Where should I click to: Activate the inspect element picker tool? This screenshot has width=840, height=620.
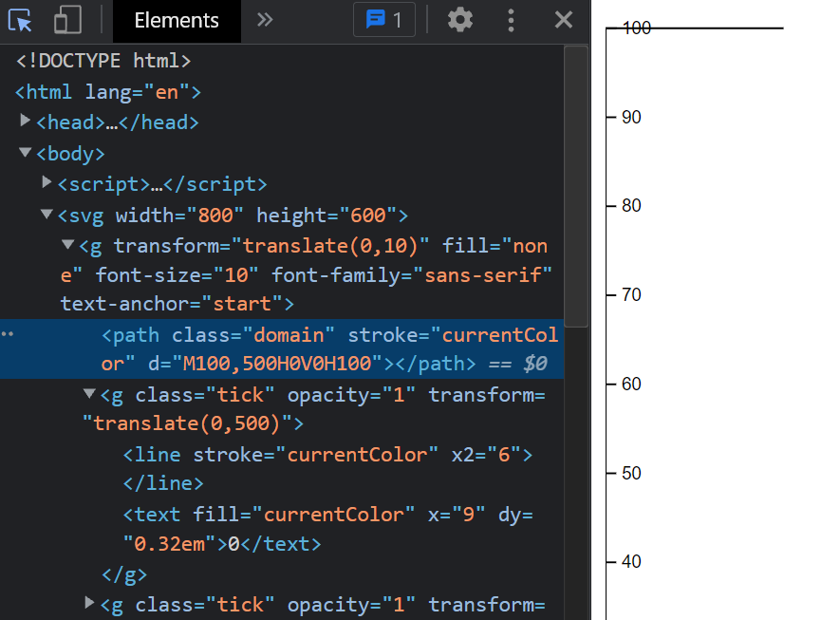point(20,20)
